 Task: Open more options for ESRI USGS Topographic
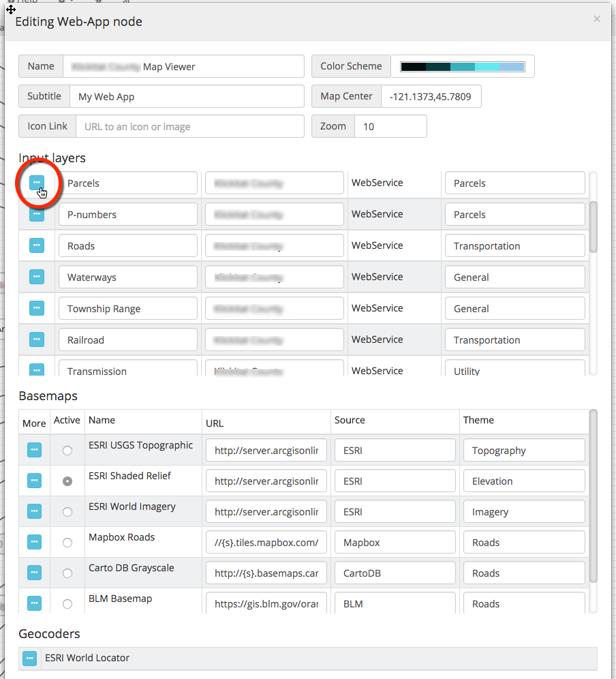34,450
